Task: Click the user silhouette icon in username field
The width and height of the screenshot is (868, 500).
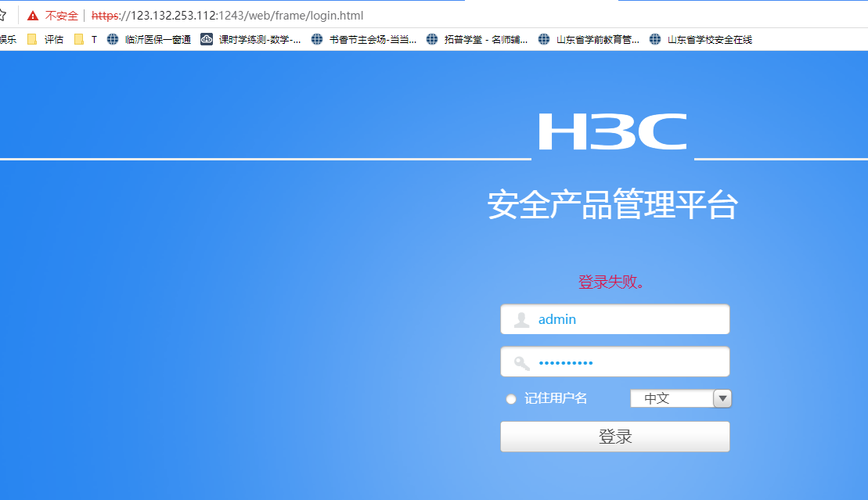Action: tap(521, 319)
